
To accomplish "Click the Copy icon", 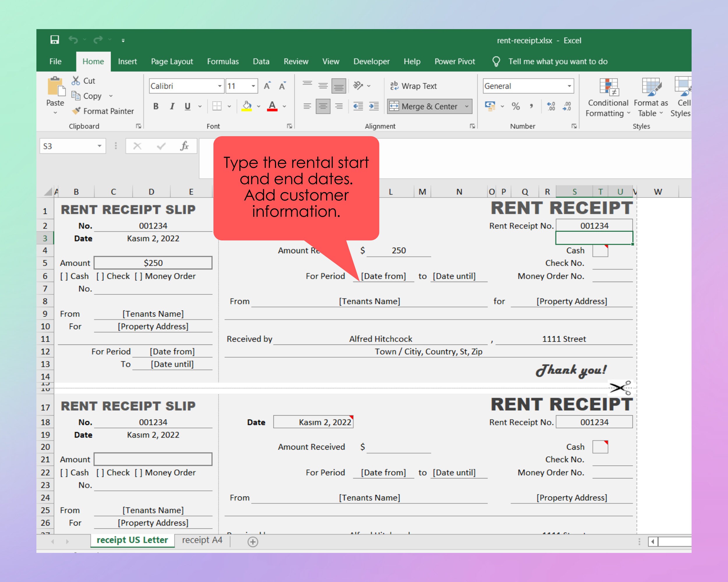I will coord(77,96).
